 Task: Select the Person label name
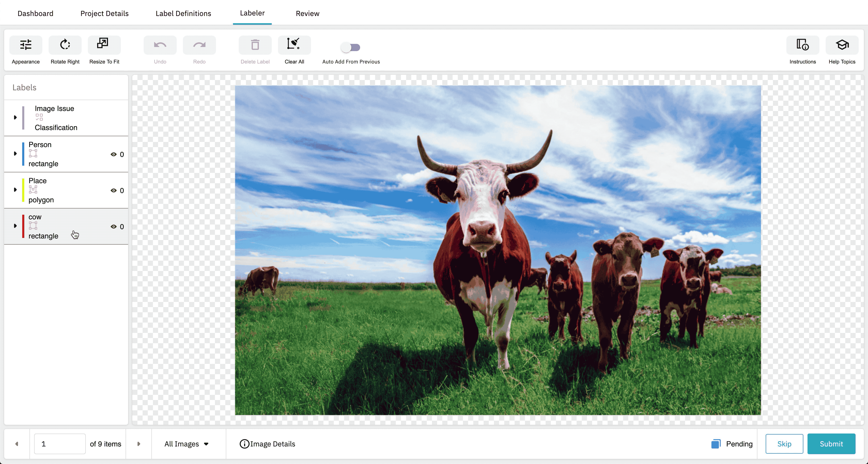click(x=40, y=145)
